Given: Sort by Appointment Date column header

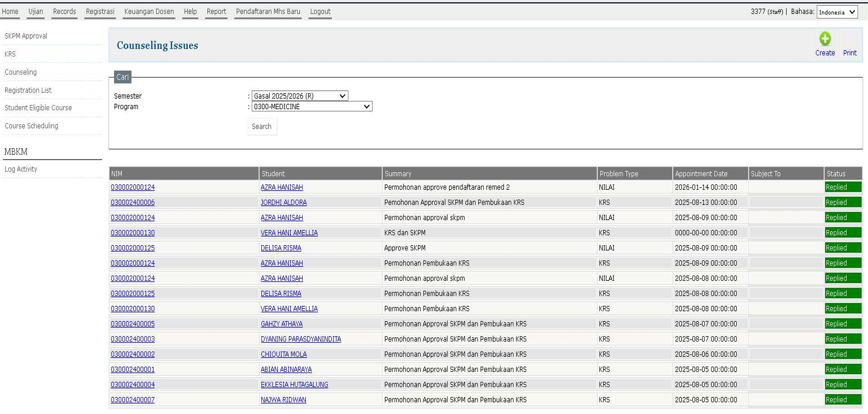Looking at the screenshot, I should 701,174.
